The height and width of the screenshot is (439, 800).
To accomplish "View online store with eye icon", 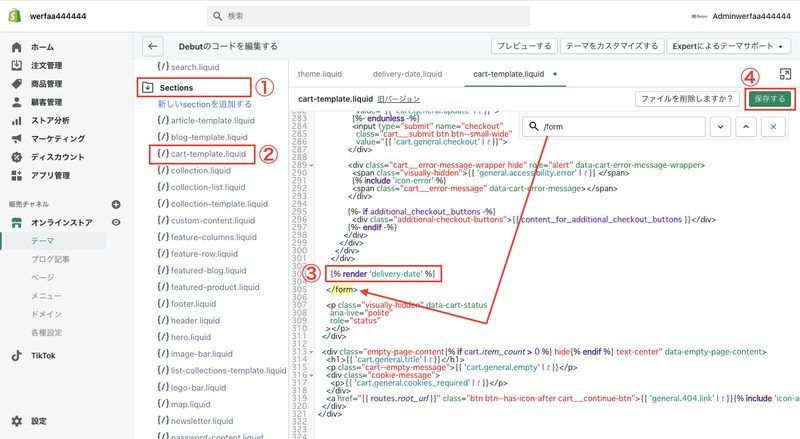I will tap(116, 223).
